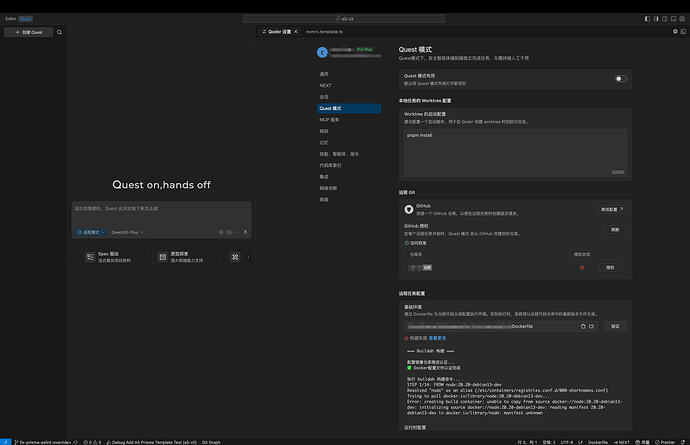The height and width of the screenshot is (445, 690).
Task: Click the Prettier status bar item
Action: [x=665, y=442]
